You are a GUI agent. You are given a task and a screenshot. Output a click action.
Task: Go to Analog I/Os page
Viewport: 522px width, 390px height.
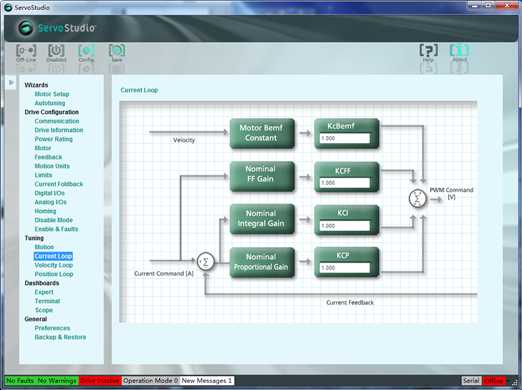50,202
